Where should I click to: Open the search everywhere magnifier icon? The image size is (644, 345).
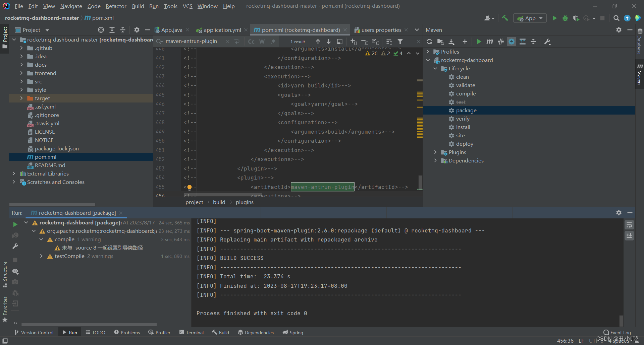616,18
